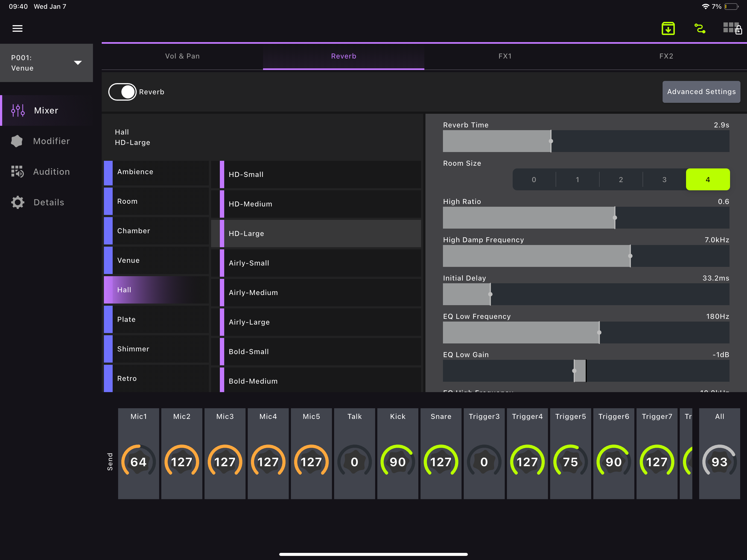Open Advanced Settings
The image size is (747, 560).
[x=701, y=92]
